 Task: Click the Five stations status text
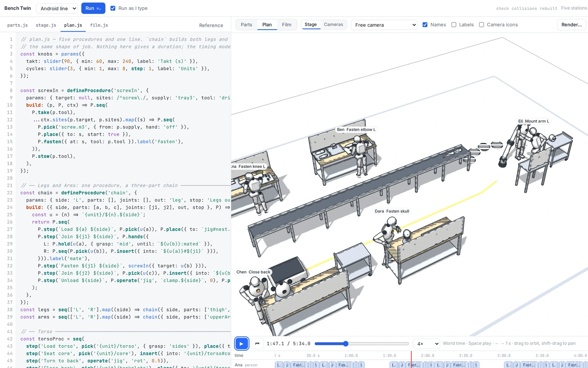[x=574, y=8]
